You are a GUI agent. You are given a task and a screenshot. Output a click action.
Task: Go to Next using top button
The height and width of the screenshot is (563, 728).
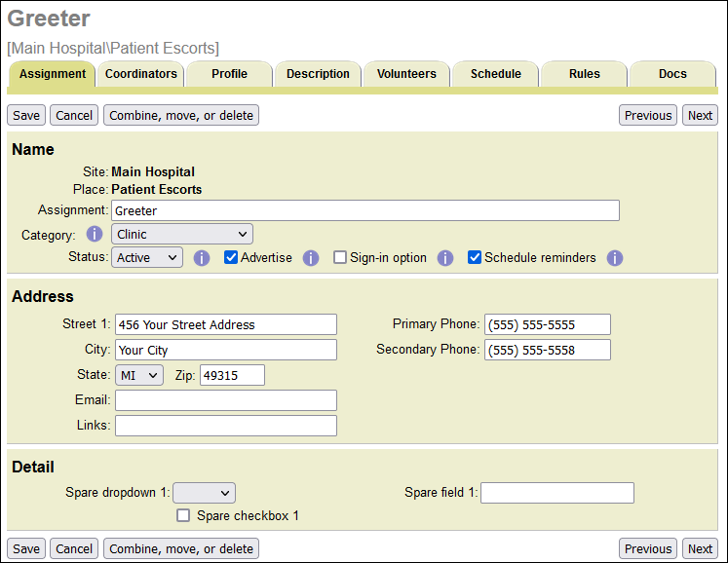tap(700, 115)
